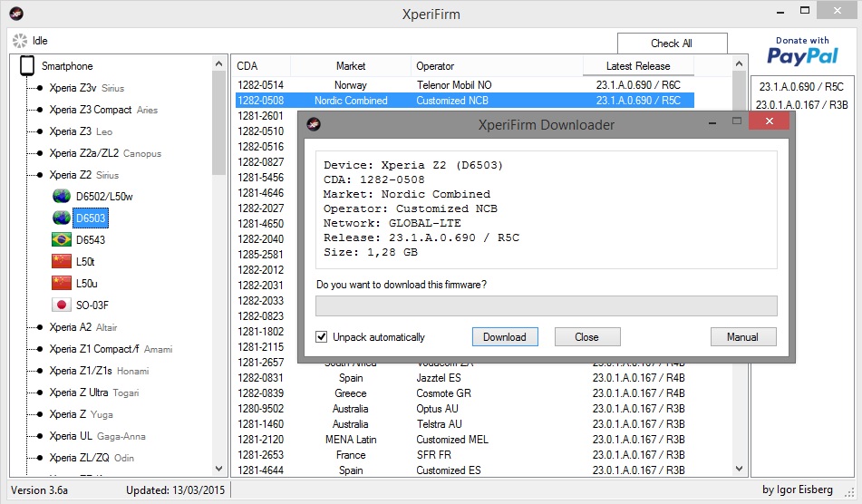Collapse the Xperia Z2 Sirius node
The width and height of the screenshot is (862, 504).
click(39, 175)
